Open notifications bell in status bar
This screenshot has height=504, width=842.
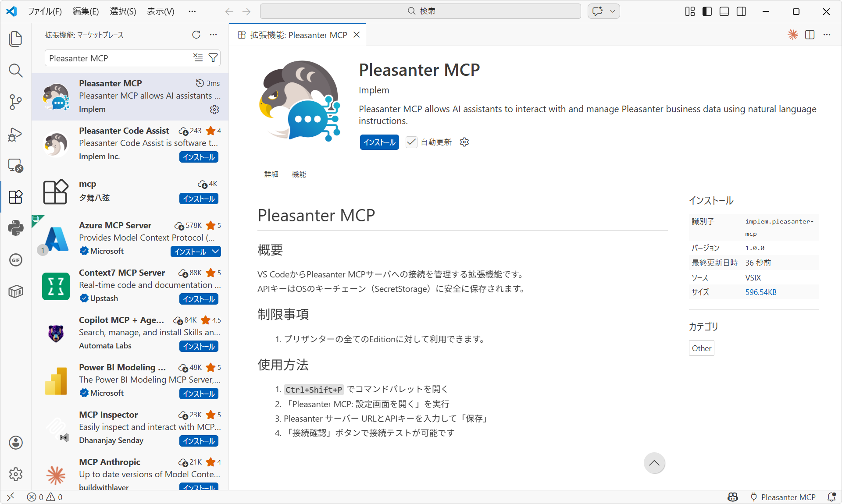point(831,497)
